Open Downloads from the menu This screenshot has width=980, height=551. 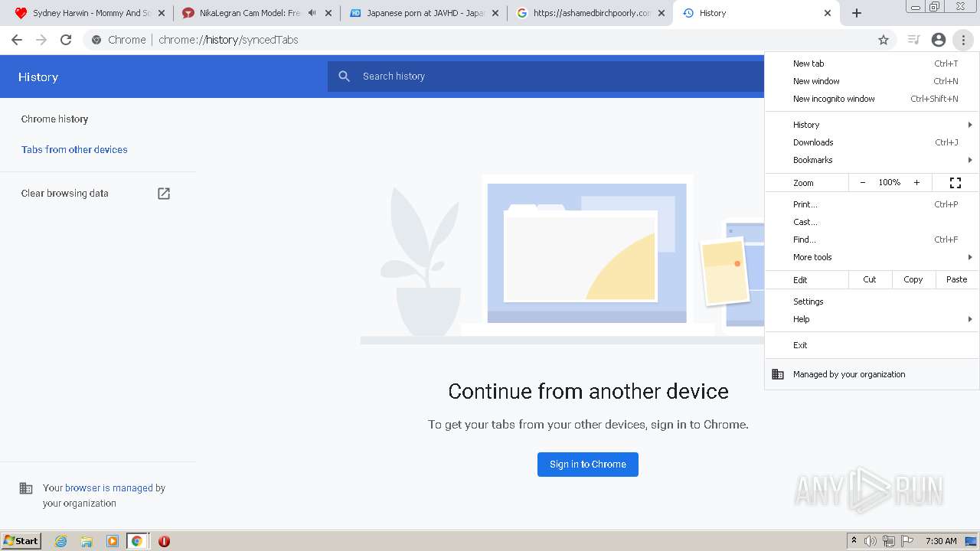pos(871,142)
